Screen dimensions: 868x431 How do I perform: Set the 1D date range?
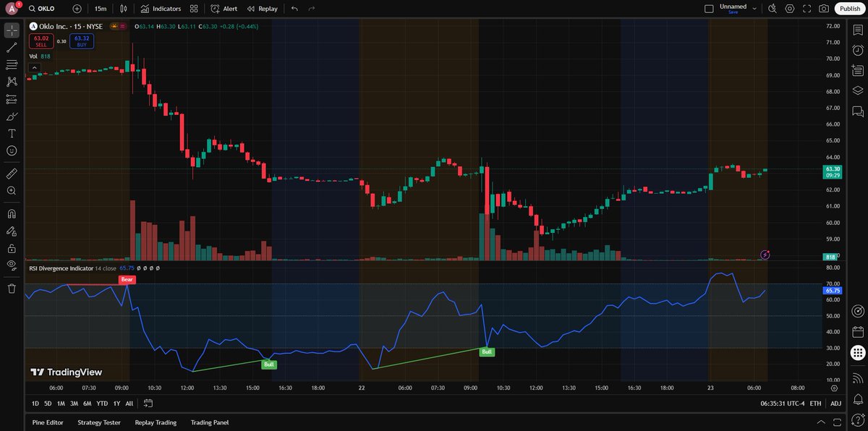35,404
